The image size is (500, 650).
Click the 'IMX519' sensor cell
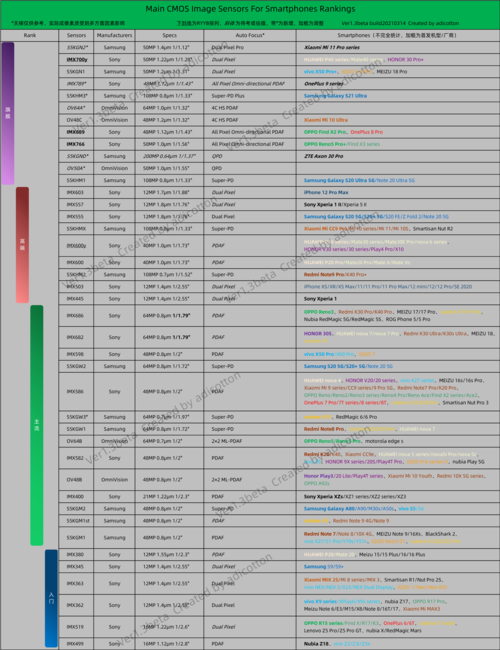click(x=75, y=627)
